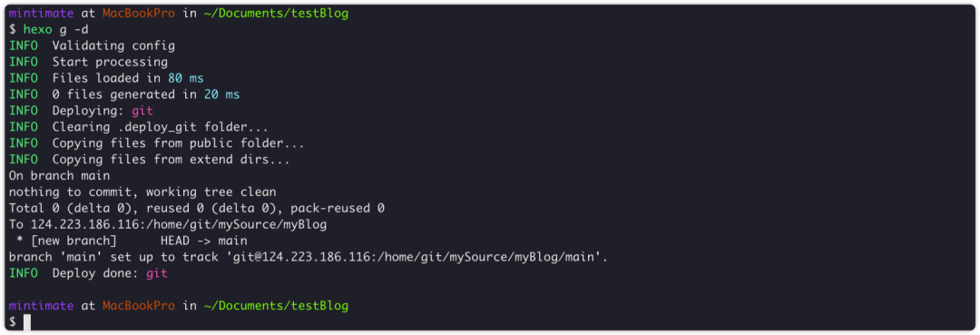Click the top '~/Documents/testBlog' path
The width and height of the screenshot is (980, 335).
point(276,13)
